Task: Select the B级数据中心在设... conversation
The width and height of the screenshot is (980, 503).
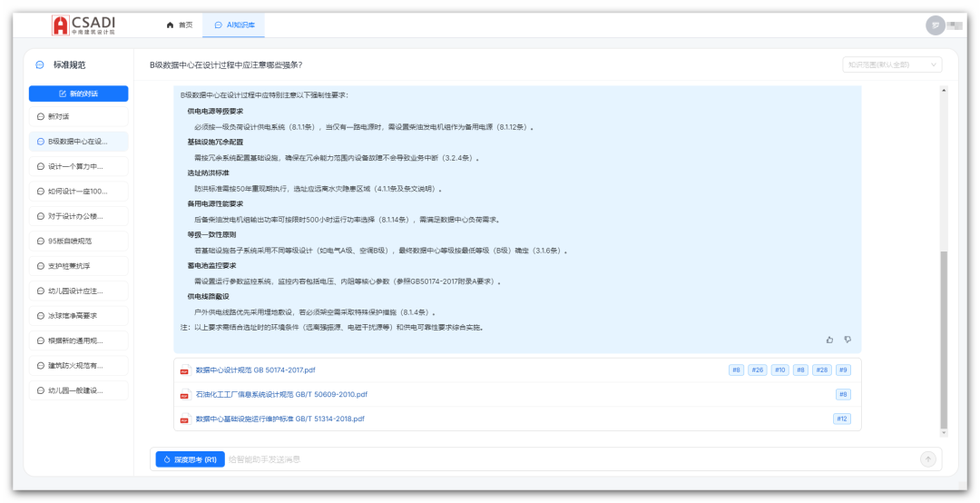Action: 79,142
